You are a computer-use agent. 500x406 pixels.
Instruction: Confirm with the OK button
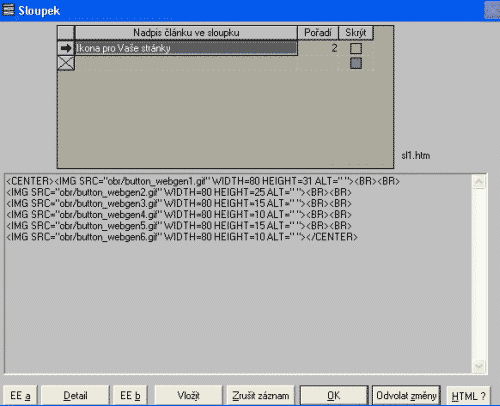coord(334,396)
